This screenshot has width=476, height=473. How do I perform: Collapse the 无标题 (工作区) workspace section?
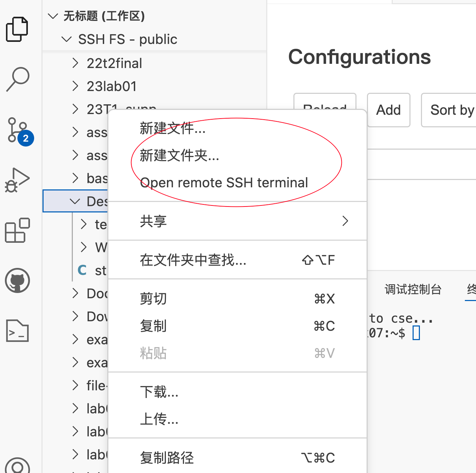[53, 16]
